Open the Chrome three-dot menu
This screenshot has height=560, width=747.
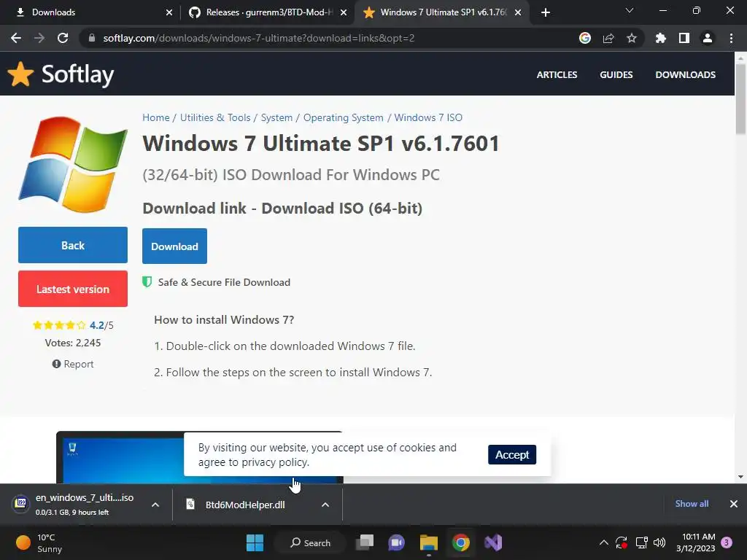coord(731,38)
